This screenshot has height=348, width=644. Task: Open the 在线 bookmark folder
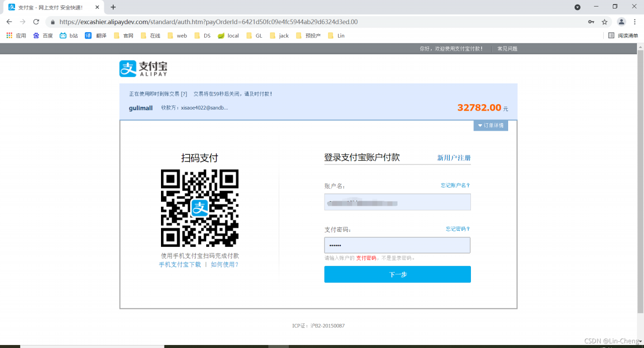(150, 36)
